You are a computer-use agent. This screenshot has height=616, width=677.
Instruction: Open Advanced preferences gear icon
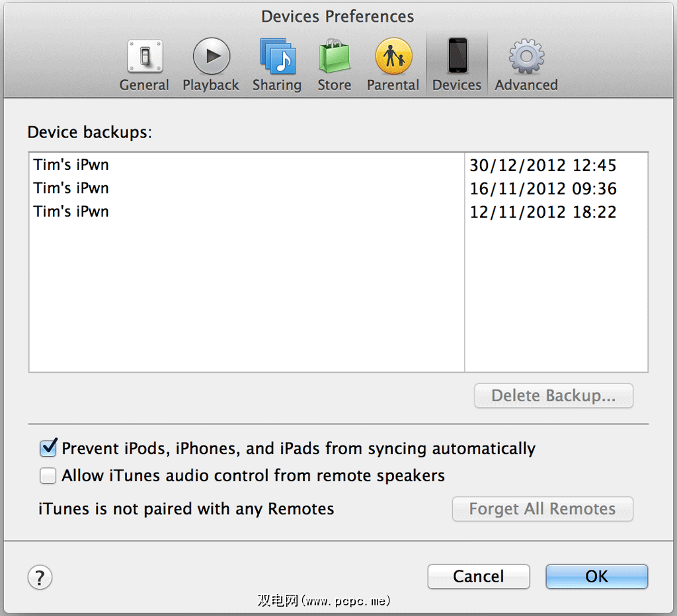click(526, 56)
